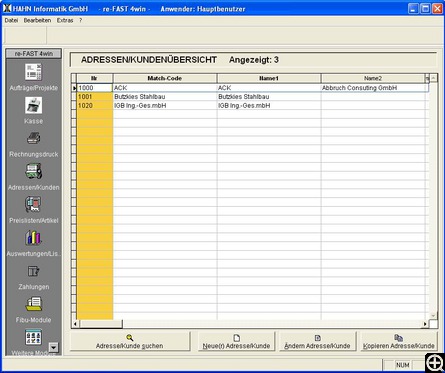Screen dimensions: 445x373
Task: Open the Bearbeiten menu
Action: pyautogui.click(x=37, y=20)
